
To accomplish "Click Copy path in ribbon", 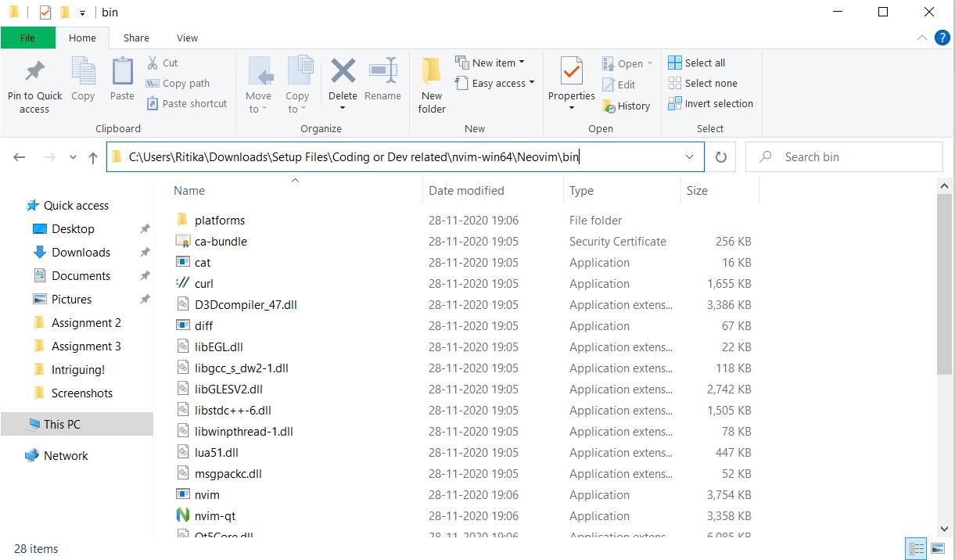I will click(178, 83).
